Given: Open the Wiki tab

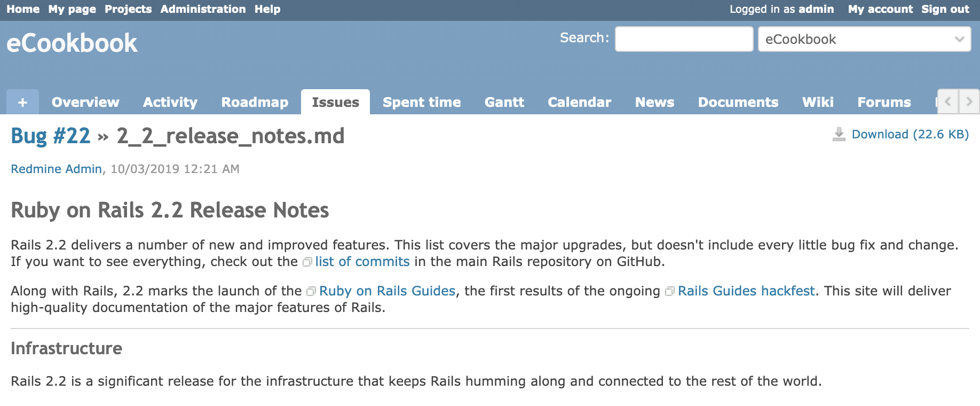Looking at the screenshot, I should [817, 102].
